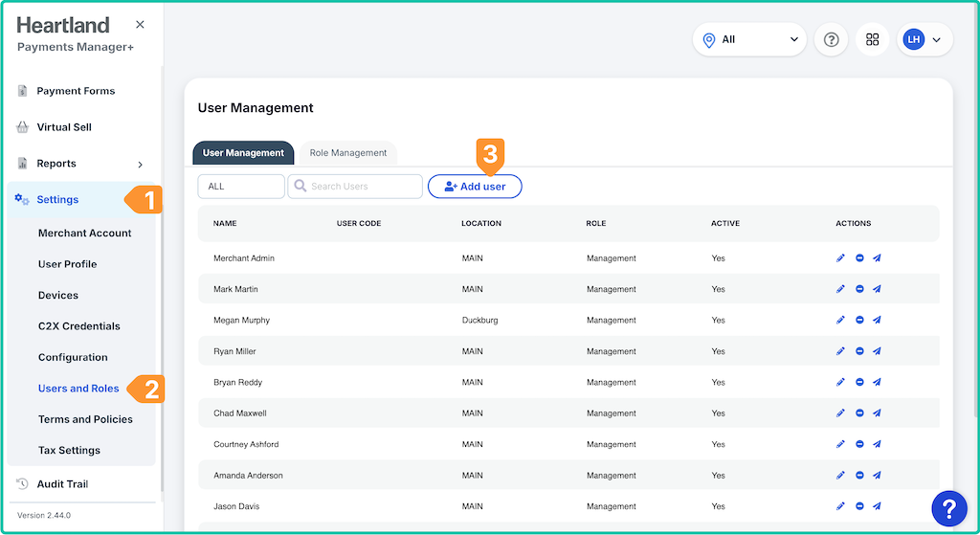Switch to Role Management tab
980x535 pixels.
point(348,152)
